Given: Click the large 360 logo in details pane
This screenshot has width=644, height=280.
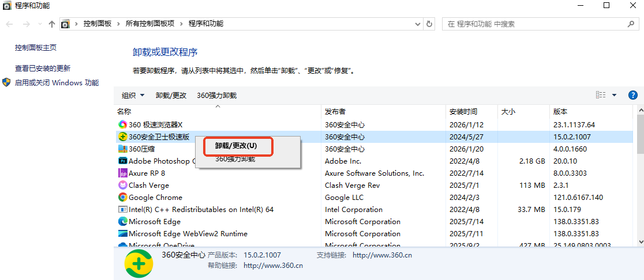Looking at the screenshot, I should pos(139,264).
